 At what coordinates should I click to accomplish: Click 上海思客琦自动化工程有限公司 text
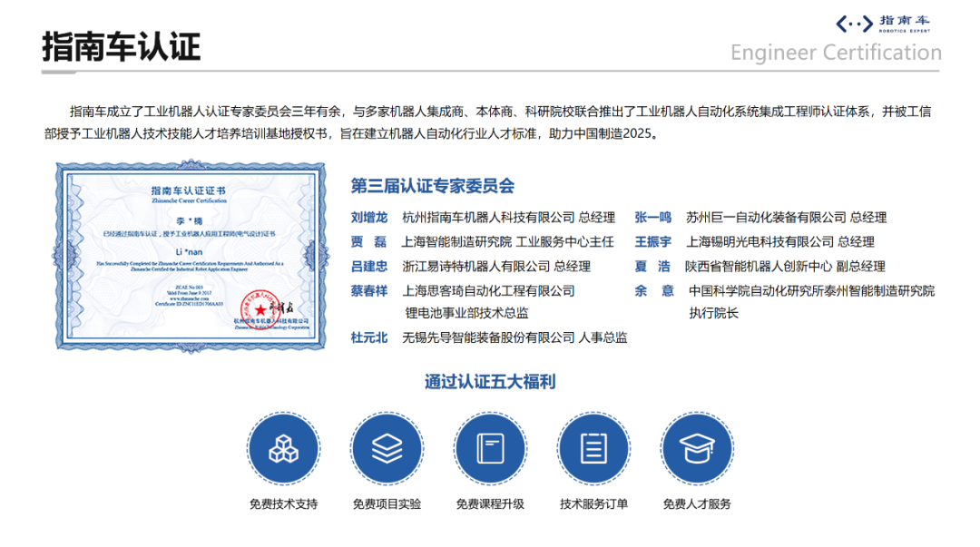pos(488,290)
